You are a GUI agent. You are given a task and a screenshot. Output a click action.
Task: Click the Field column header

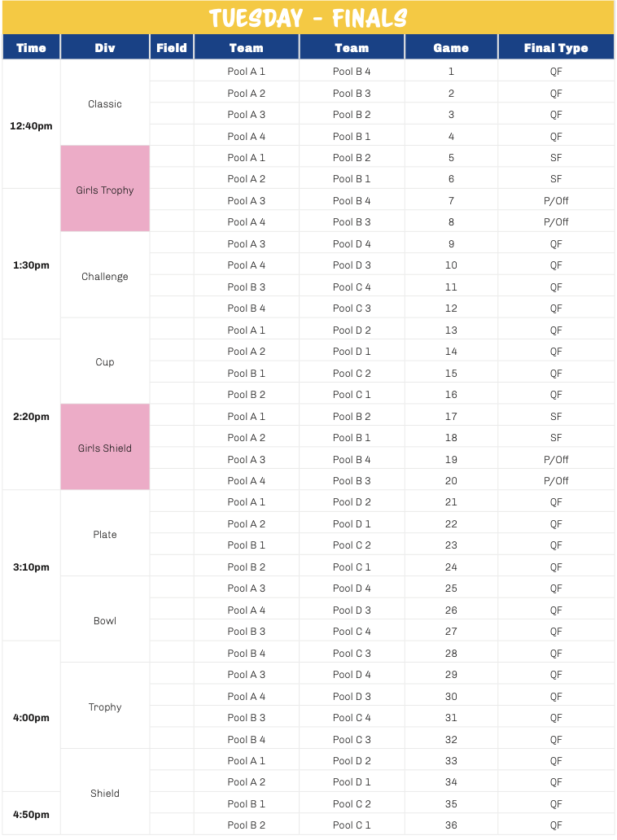pos(172,47)
